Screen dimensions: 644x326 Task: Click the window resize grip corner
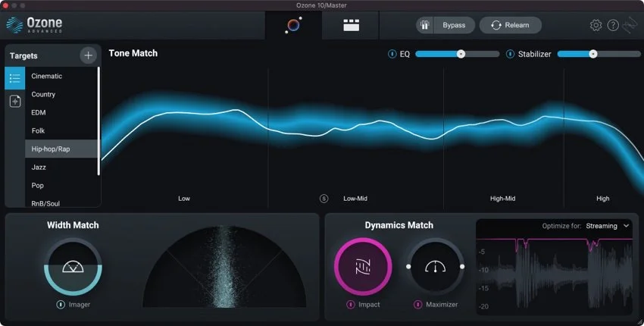[639, 321]
